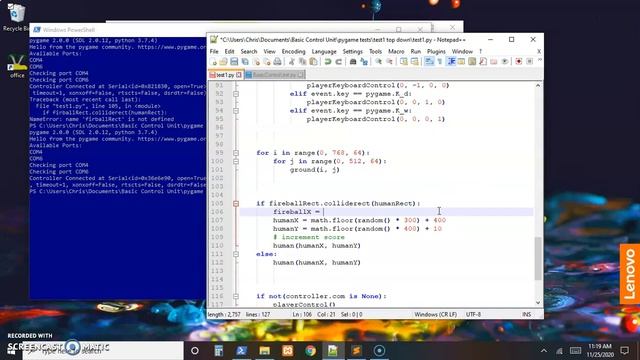
Task: Open the ? help menu
Action: coord(480,51)
